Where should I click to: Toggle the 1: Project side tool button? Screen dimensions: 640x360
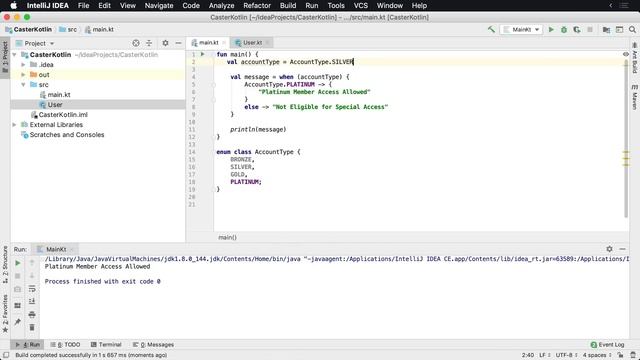(x=5, y=57)
